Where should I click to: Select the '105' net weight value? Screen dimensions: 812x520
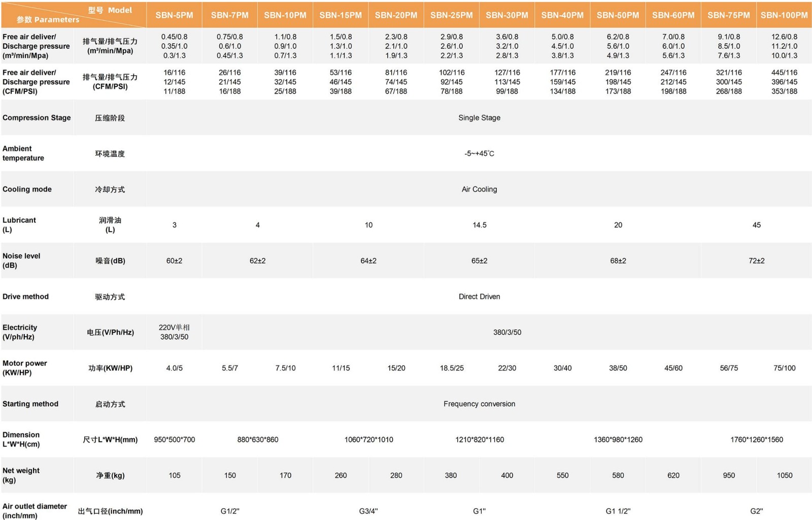(x=174, y=475)
